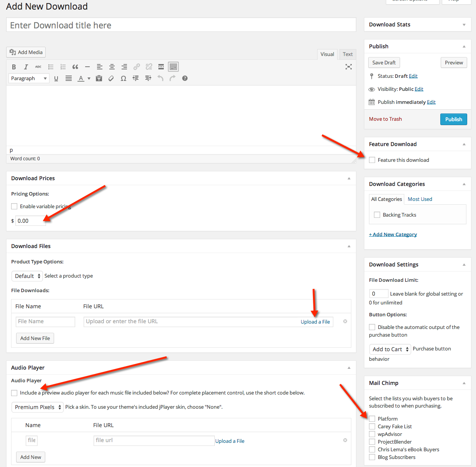Viewport: 476px width, 467px height.
Task: Click the bulleted list icon
Action: coord(51,67)
